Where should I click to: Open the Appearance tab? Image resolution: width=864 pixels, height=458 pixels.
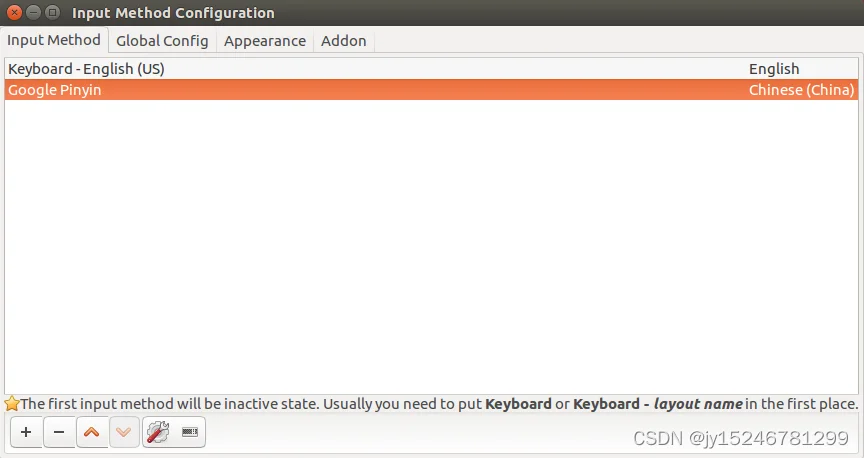coord(264,41)
